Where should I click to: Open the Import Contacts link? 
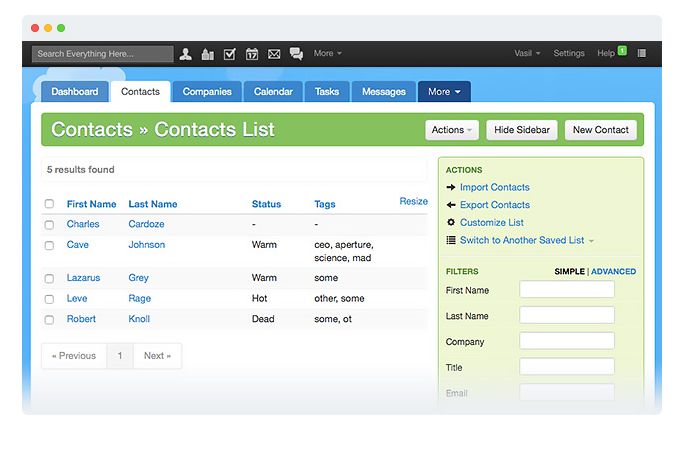pyautogui.click(x=495, y=187)
